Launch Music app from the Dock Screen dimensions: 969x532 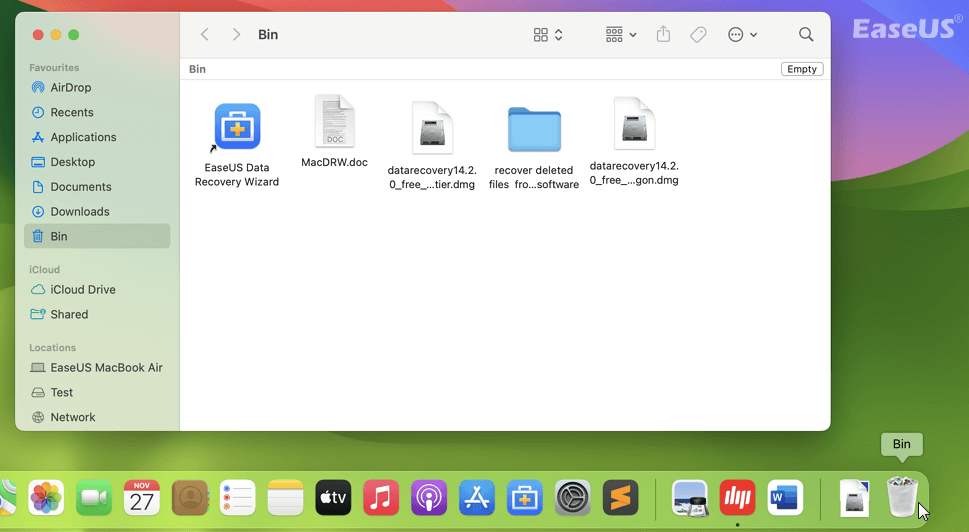pyautogui.click(x=381, y=497)
